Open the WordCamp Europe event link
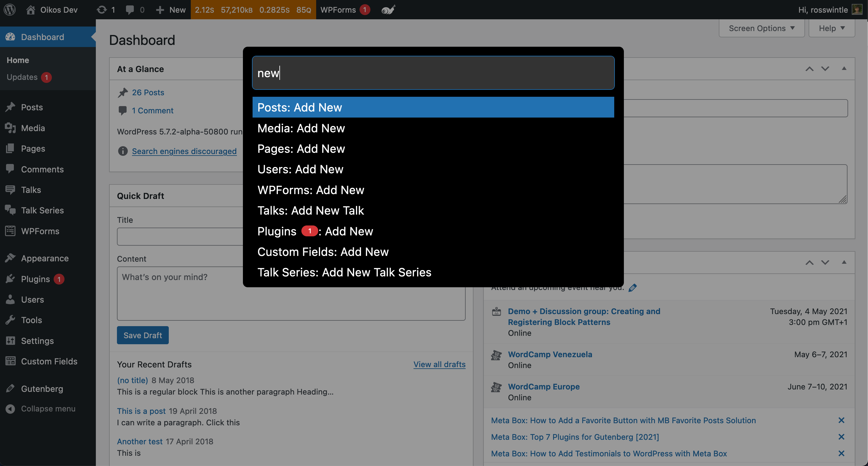The height and width of the screenshot is (466, 868). (x=544, y=386)
